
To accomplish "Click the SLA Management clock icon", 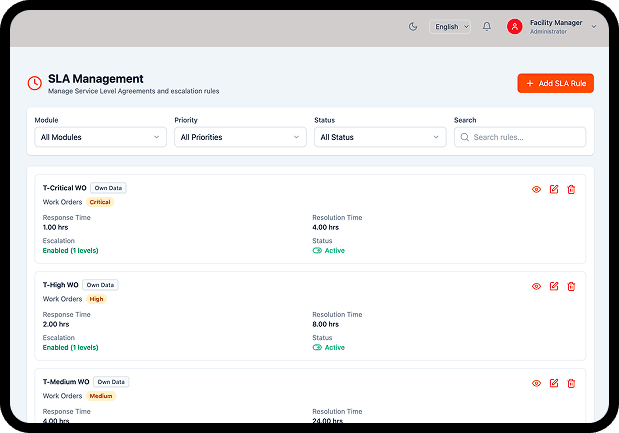I will click(35, 83).
